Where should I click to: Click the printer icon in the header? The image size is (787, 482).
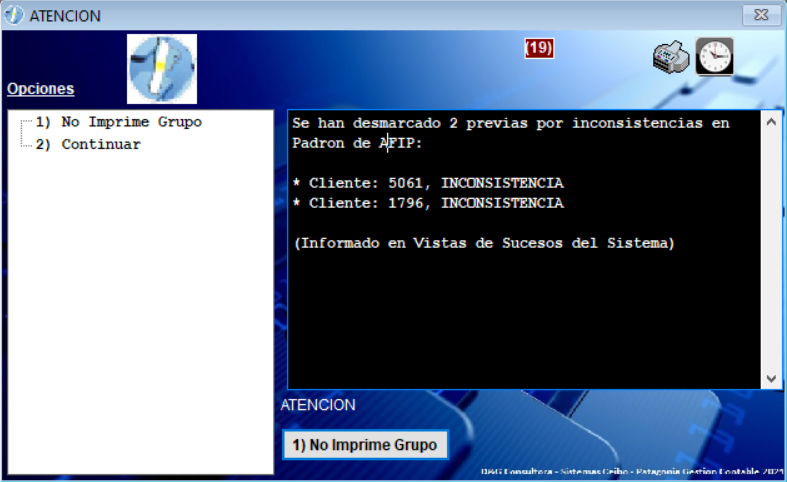[671, 58]
